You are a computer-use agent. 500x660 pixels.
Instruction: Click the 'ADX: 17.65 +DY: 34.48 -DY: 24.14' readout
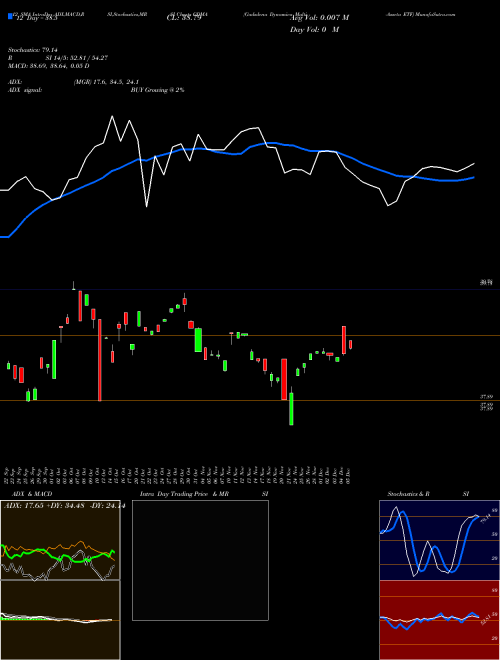tap(64, 506)
